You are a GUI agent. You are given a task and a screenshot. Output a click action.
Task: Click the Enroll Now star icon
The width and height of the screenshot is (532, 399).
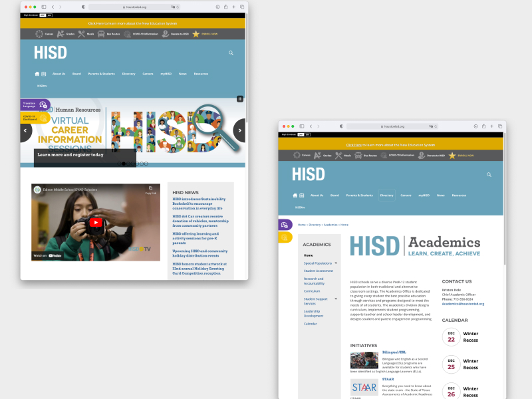pos(197,33)
